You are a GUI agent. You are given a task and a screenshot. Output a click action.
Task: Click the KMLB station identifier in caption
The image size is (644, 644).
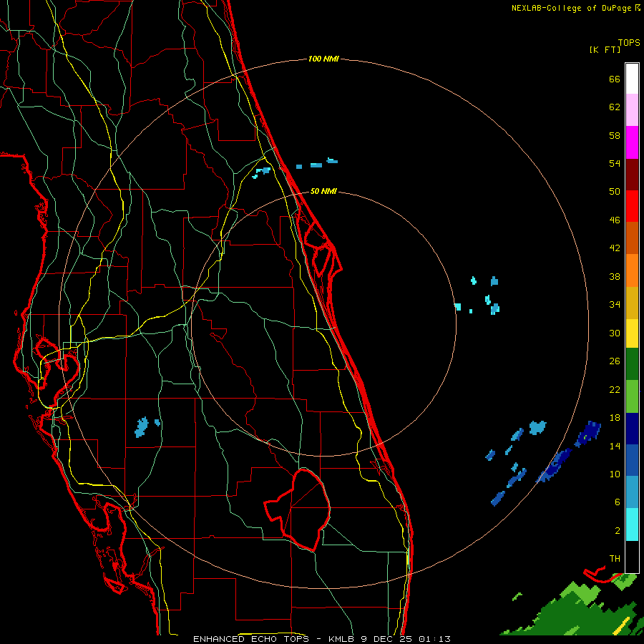[341, 639]
